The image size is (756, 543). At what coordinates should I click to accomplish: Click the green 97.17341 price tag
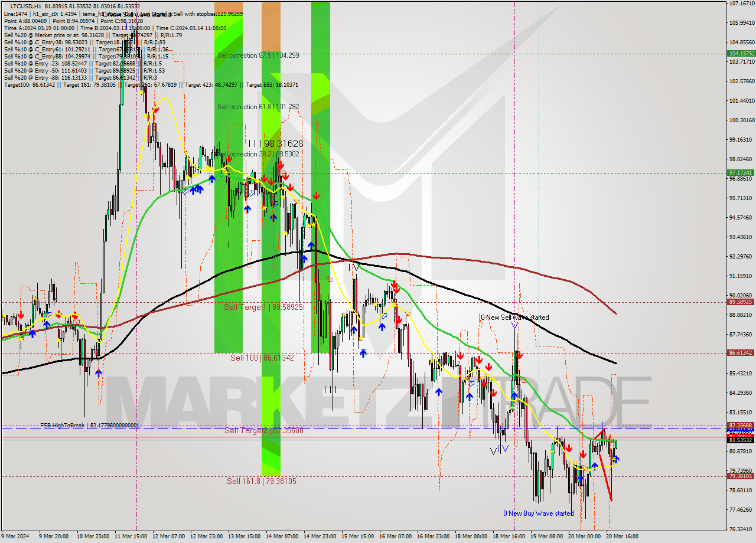(740, 173)
